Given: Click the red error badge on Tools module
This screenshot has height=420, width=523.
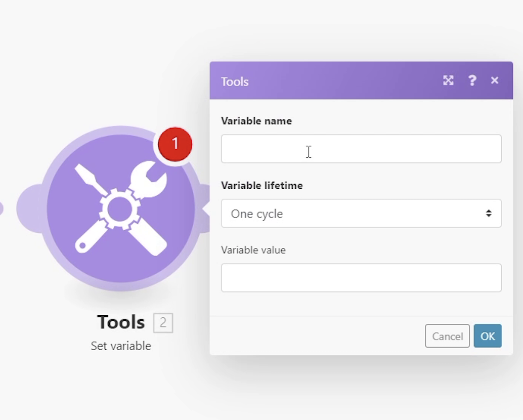Looking at the screenshot, I should tap(175, 144).
